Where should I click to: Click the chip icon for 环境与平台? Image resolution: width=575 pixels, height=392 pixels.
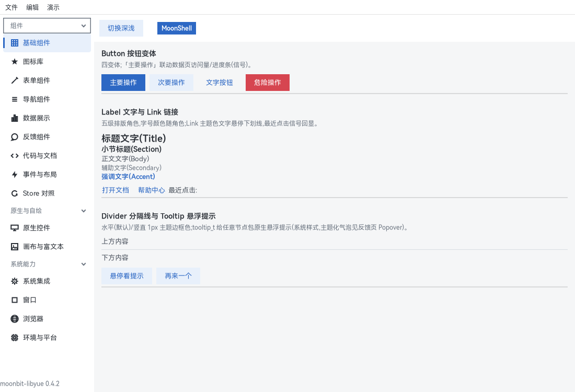click(x=15, y=338)
